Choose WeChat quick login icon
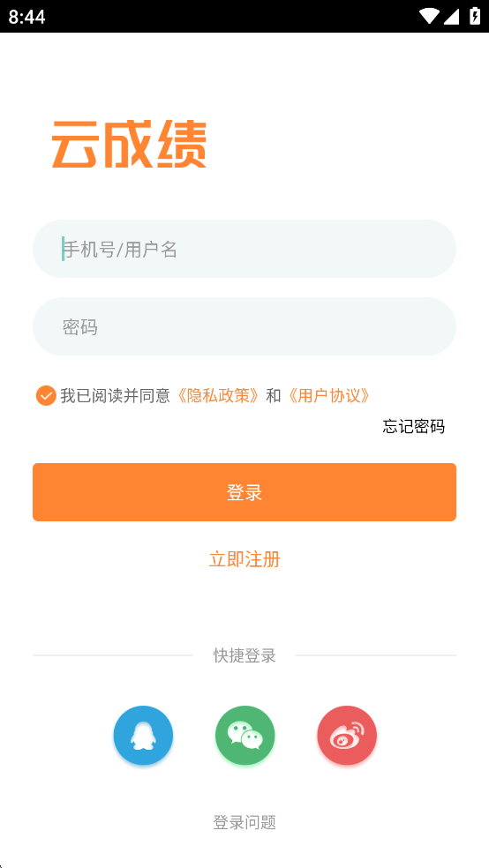Image resolution: width=489 pixels, height=868 pixels. point(244,735)
